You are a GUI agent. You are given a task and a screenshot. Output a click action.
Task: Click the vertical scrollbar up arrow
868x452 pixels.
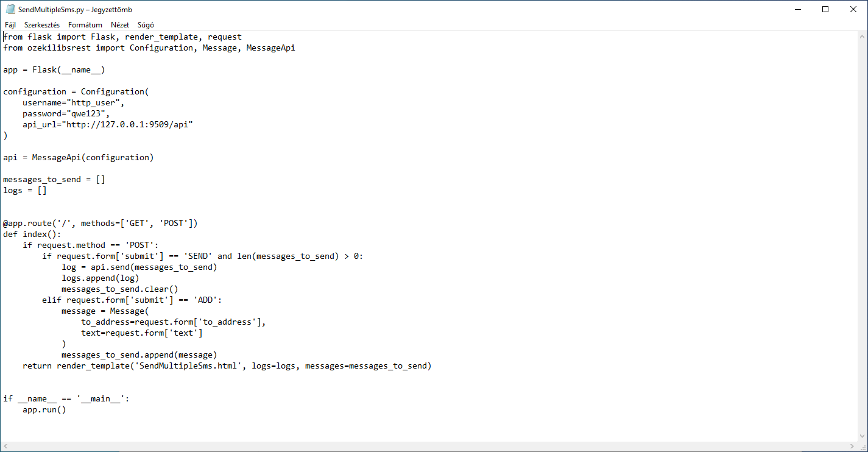coord(862,37)
